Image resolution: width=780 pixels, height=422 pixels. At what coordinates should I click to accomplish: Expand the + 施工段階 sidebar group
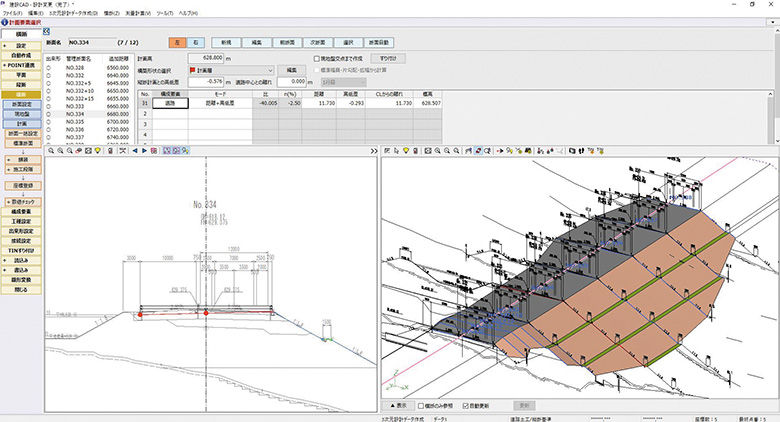[23, 170]
